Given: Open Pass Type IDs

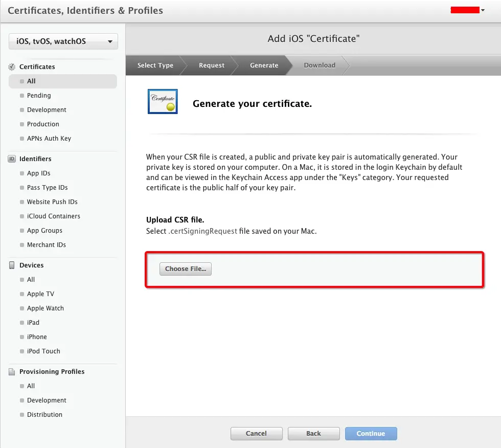Looking at the screenshot, I should click(47, 188).
